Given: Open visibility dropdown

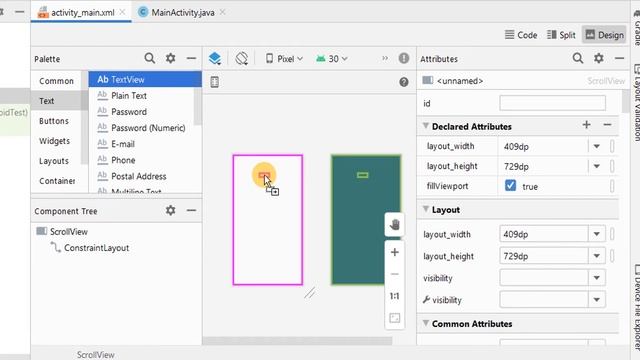Looking at the screenshot, I should (596, 278).
